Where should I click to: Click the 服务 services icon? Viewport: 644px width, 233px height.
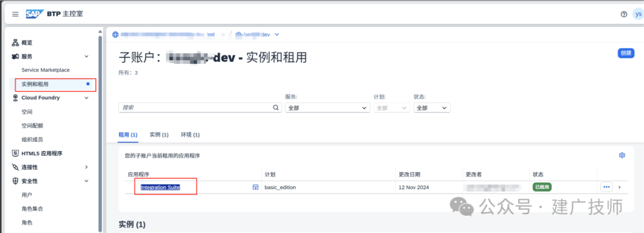click(x=15, y=56)
